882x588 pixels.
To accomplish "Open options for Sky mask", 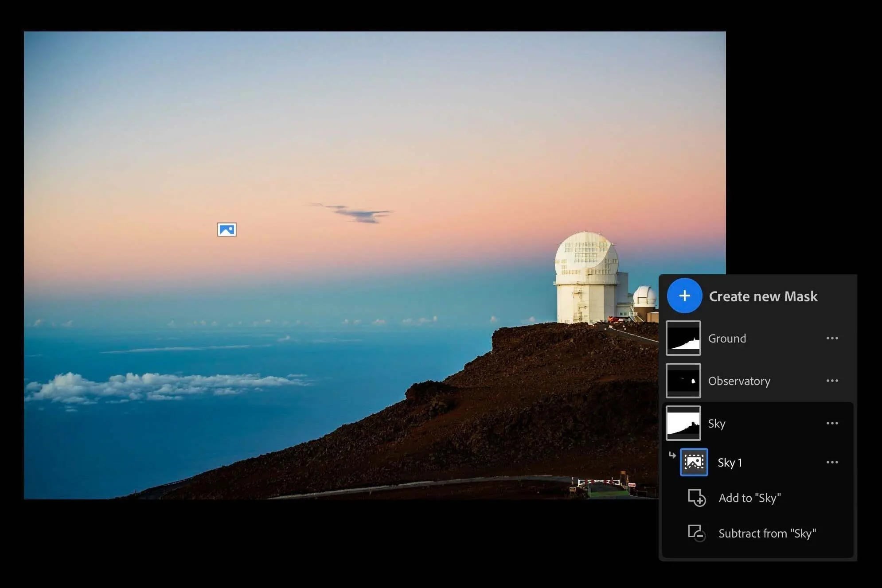I will [x=832, y=423].
